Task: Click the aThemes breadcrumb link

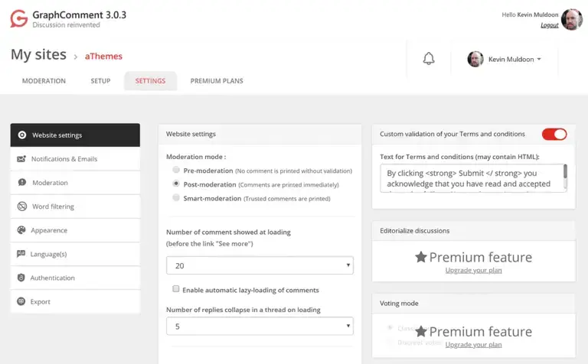Action: (x=103, y=56)
